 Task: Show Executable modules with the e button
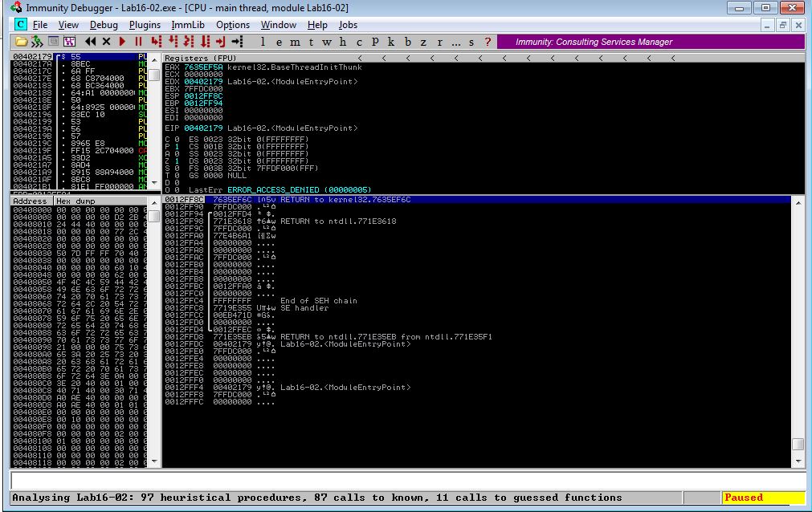280,42
